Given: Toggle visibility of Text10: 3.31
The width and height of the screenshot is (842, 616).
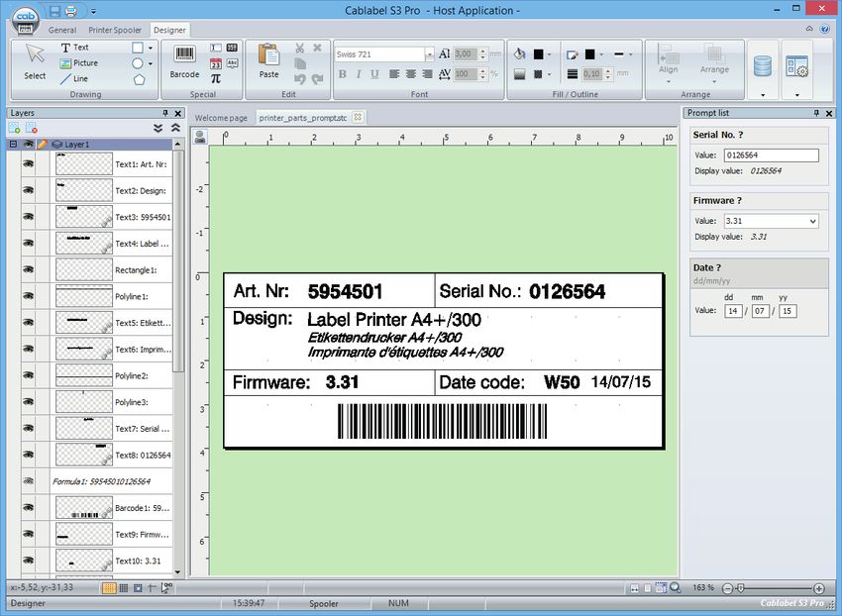Looking at the screenshot, I should click(x=28, y=561).
